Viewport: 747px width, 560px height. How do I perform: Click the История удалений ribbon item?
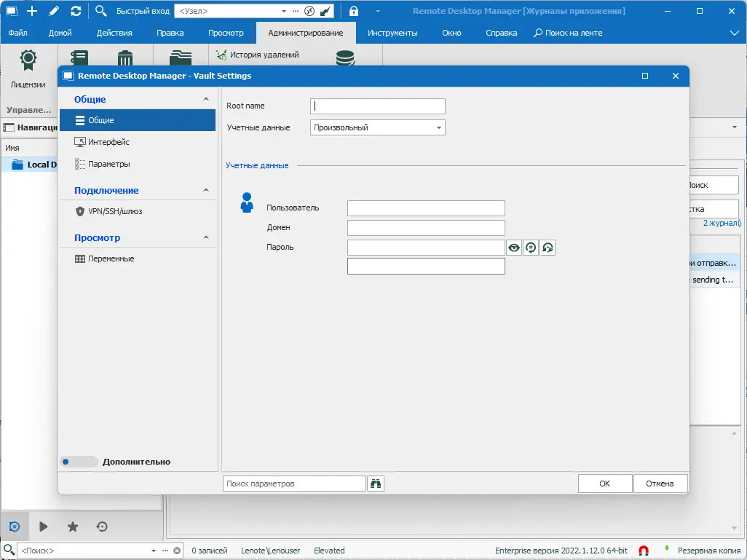click(259, 54)
